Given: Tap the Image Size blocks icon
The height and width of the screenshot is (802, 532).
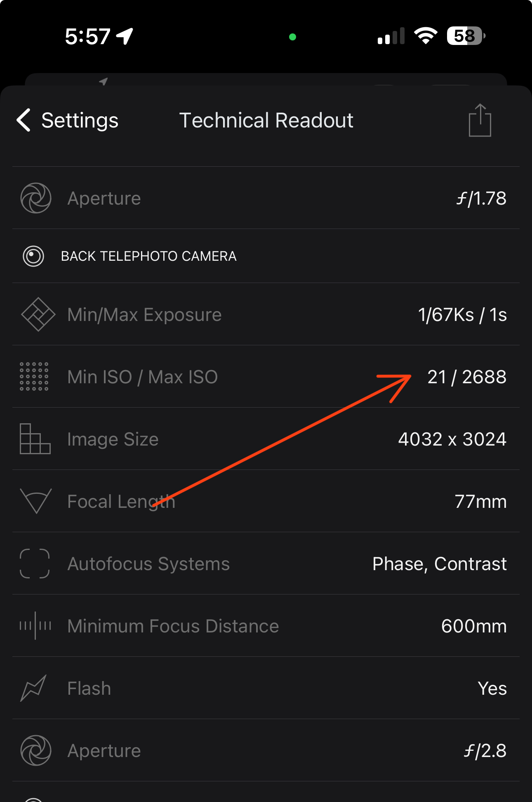Looking at the screenshot, I should point(35,439).
